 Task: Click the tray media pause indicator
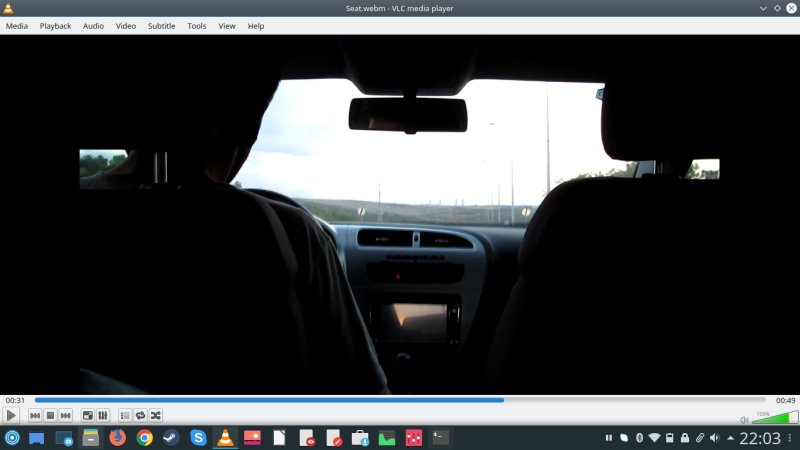click(609, 438)
